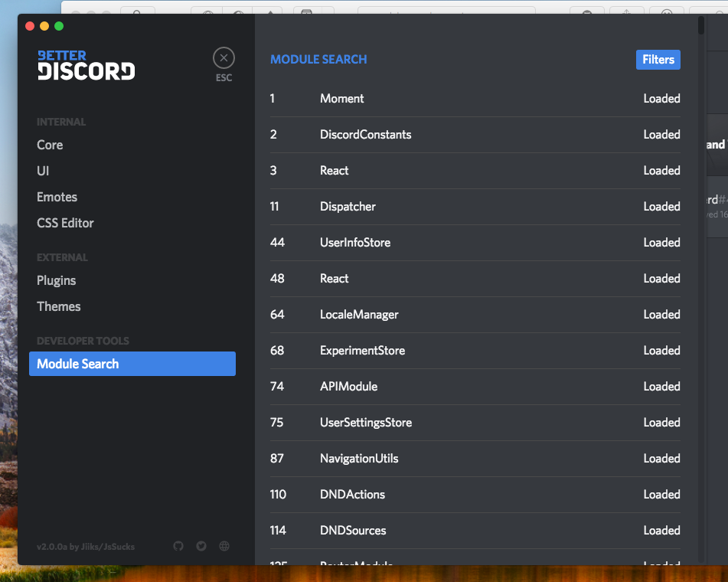Click the yellow minimize window button

(44, 26)
